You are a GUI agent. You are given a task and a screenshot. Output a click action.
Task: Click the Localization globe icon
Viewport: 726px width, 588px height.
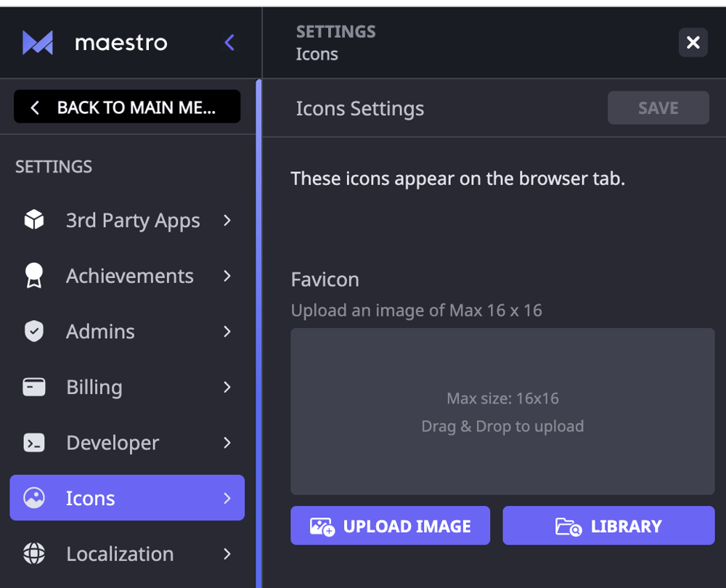point(34,554)
